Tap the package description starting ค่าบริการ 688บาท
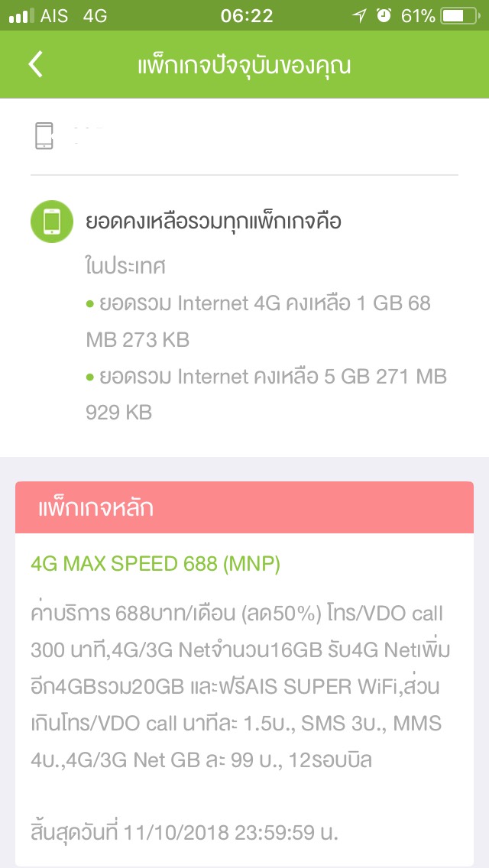Image resolution: width=489 pixels, height=868 pixels. click(x=240, y=687)
